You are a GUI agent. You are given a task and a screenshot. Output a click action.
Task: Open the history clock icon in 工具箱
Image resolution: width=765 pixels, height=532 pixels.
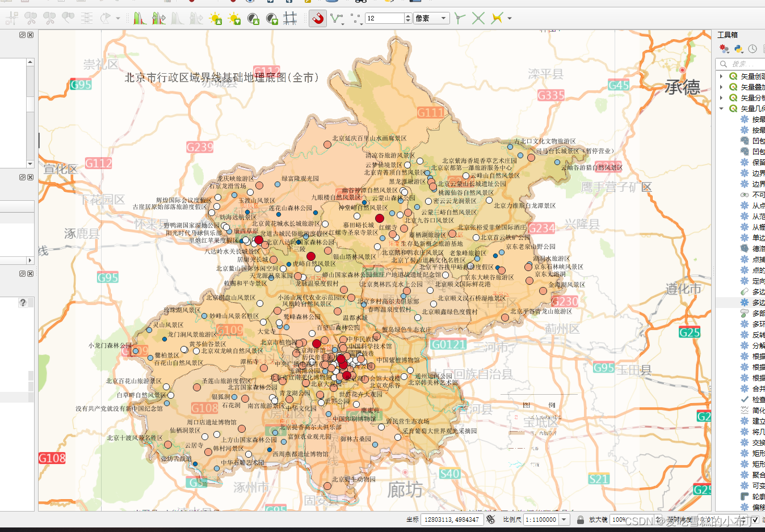pyautogui.click(x=753, y=49)
